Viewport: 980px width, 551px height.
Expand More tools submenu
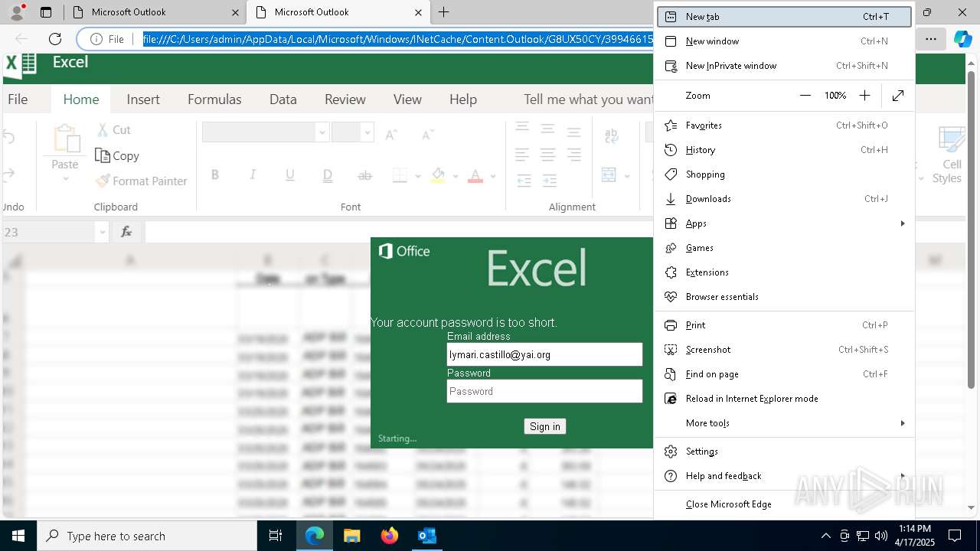pos(785,423)
